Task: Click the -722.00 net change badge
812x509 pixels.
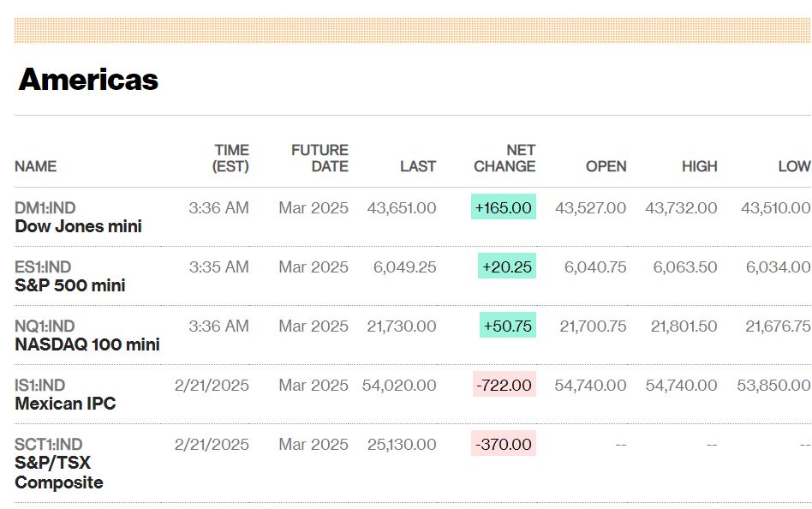Action: coord(505,384)
